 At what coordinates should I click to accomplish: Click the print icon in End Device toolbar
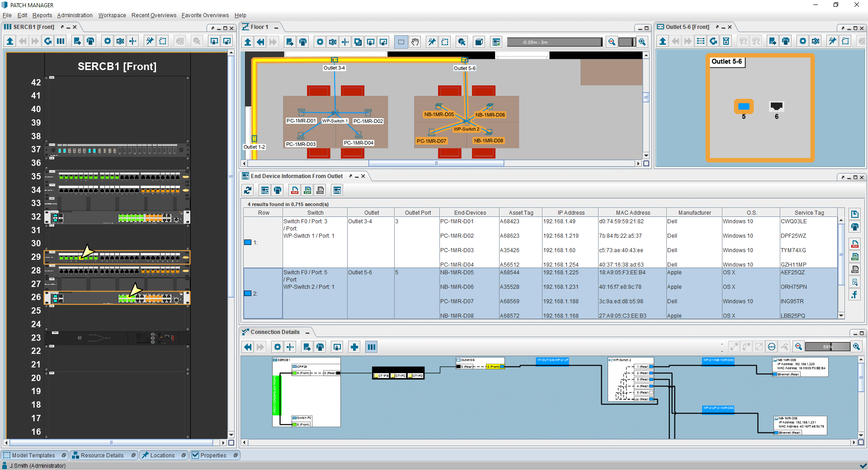tap(278, 190)
